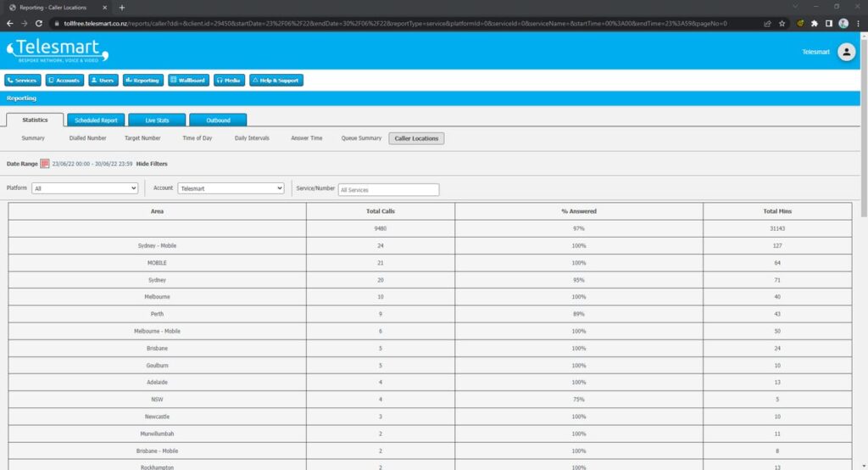Open the Chrome tab search chevron
868x470 pixels.
pos(795,7)
